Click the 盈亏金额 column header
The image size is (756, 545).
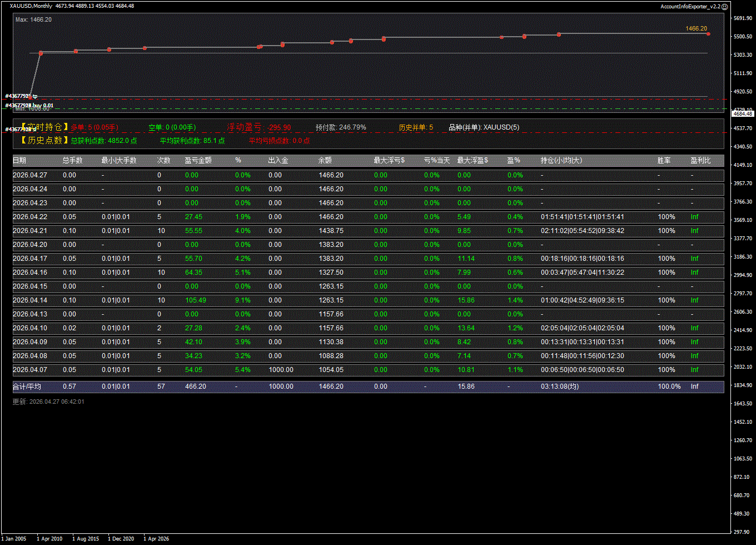[x=198, y=161]
